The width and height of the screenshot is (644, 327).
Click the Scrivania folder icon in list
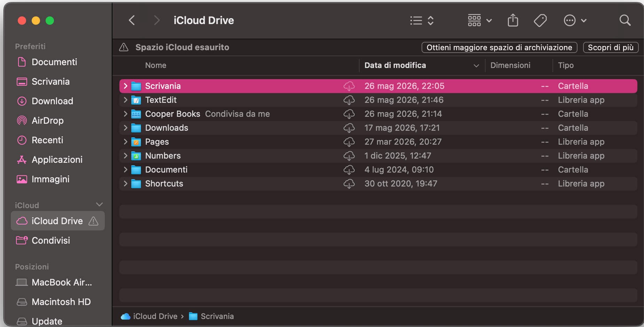point(136,86)
